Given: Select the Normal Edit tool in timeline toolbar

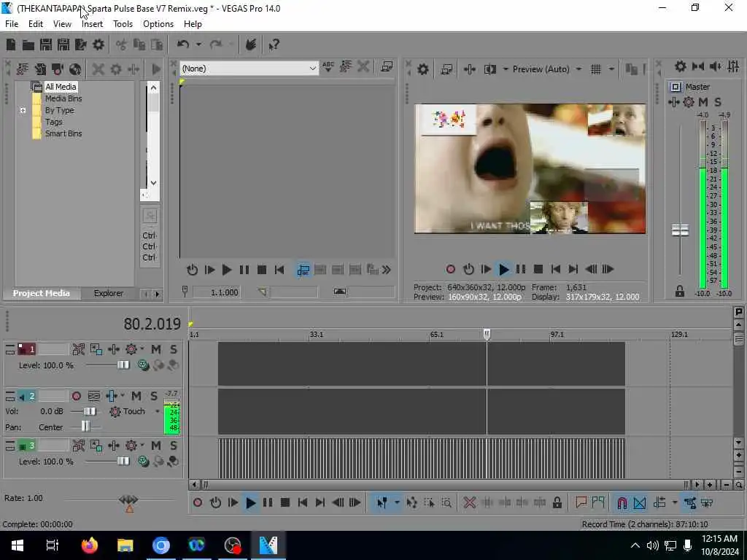Looking at the screenshot, I should [382, 503].
